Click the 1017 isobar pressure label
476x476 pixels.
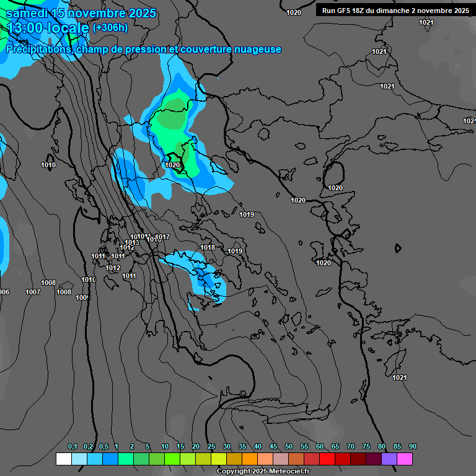[162, 237]
